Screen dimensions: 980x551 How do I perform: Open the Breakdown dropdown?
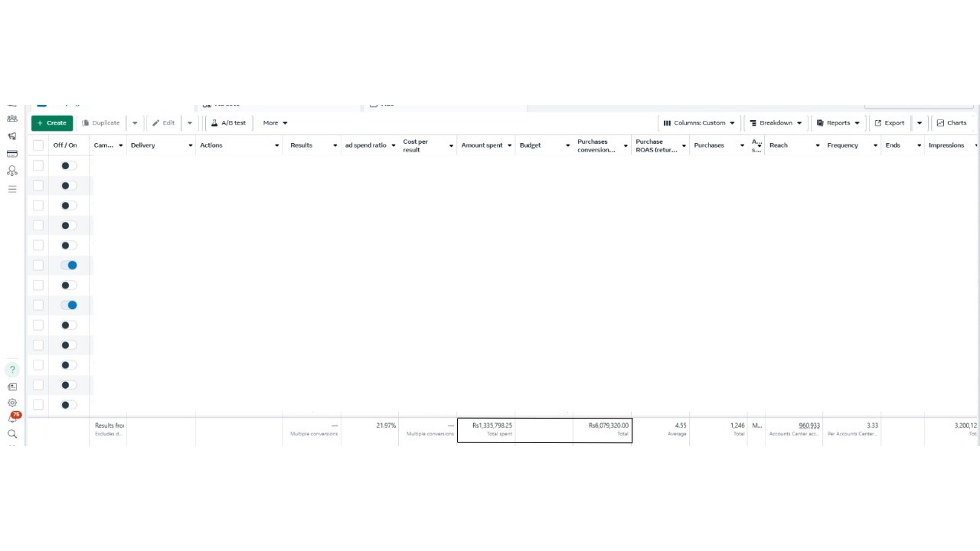pos(776,122)
